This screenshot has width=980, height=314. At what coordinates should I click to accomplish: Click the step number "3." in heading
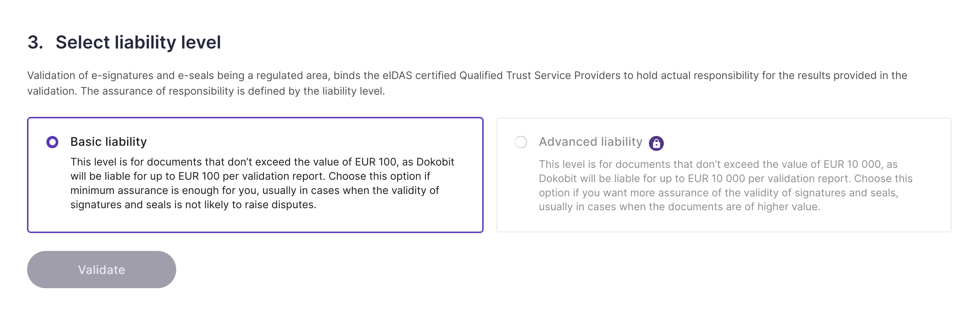[x=35, y=42]
